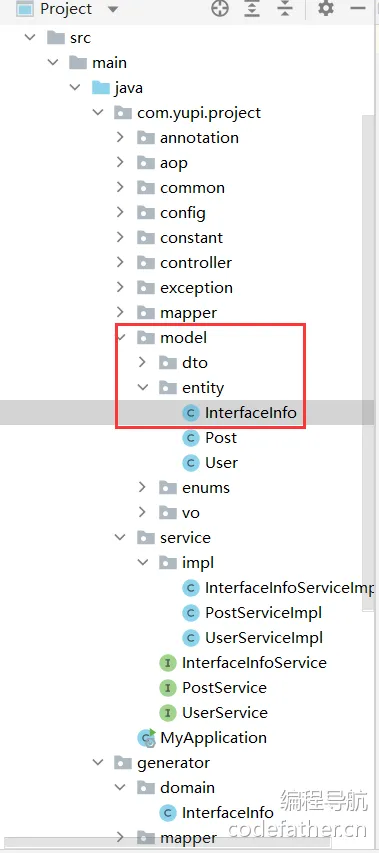Expand the constant package chevron

tap(120, 238)
